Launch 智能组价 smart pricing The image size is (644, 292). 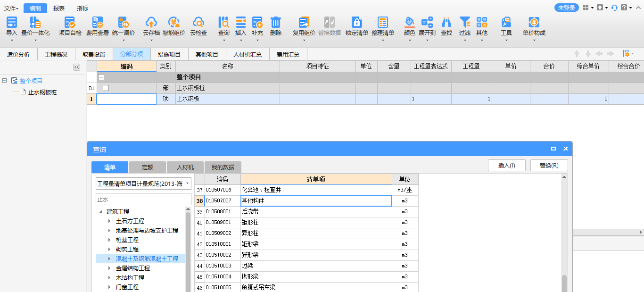(x=174, y=27)
